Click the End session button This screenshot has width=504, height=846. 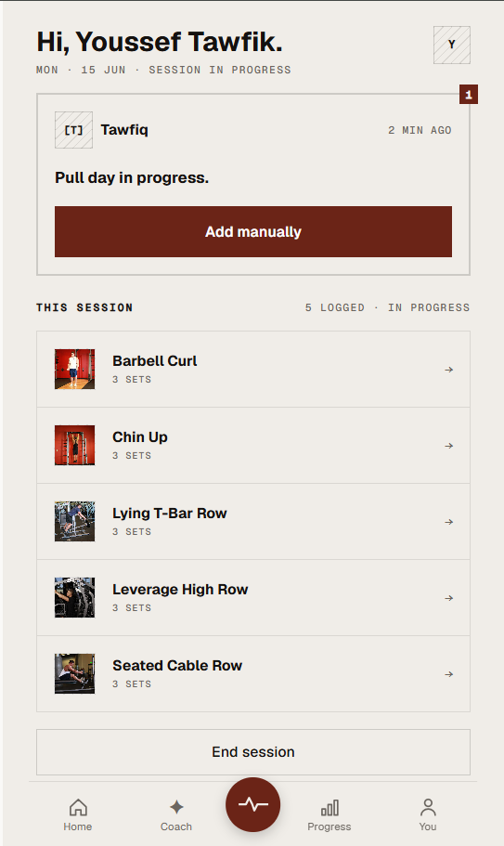[253, 752]
